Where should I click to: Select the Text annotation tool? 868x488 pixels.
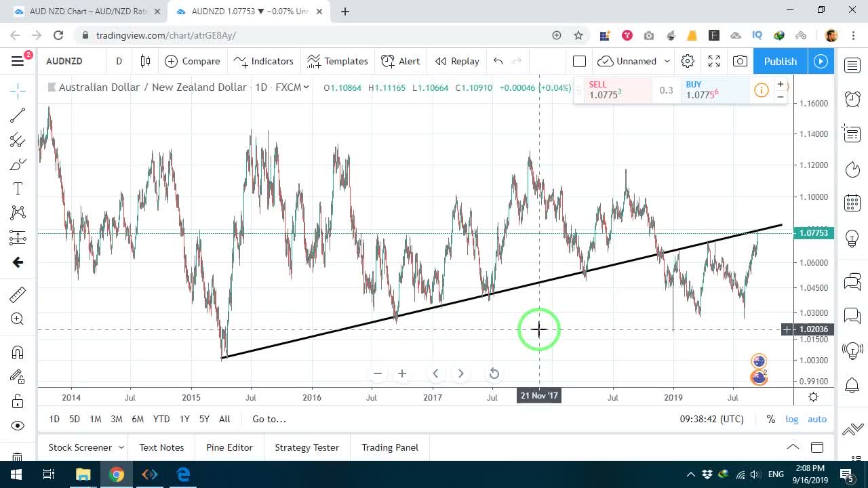tap(18, 188)
